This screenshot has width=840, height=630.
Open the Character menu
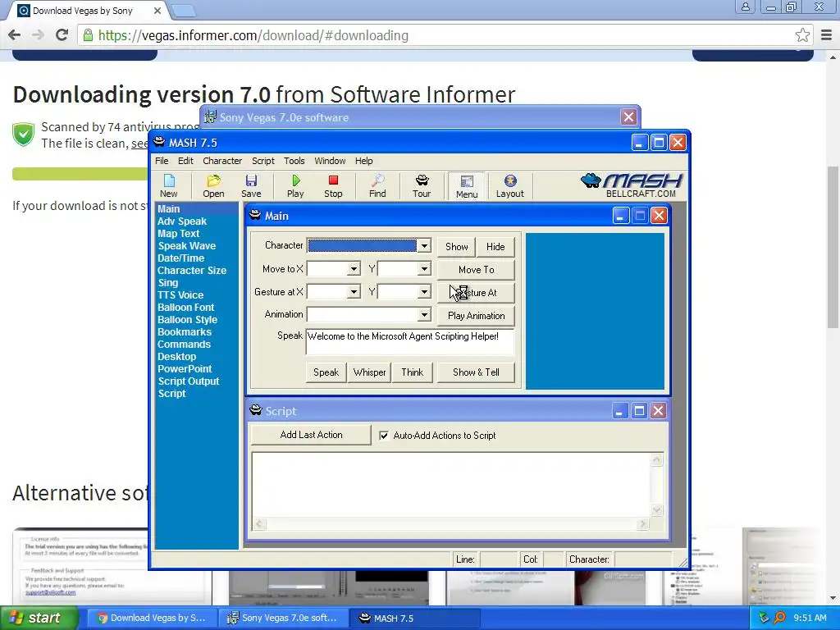point(222,161)
